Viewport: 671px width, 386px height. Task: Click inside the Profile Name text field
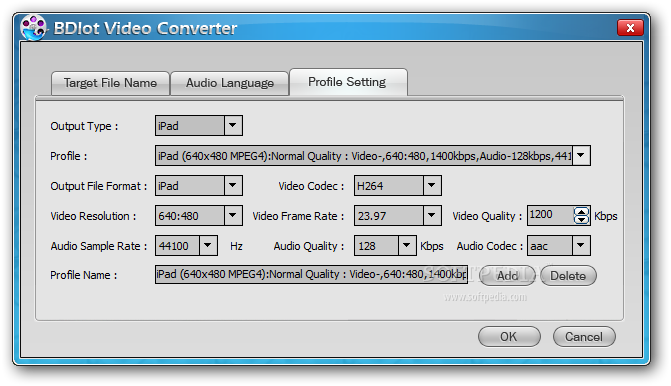point(311,274)
